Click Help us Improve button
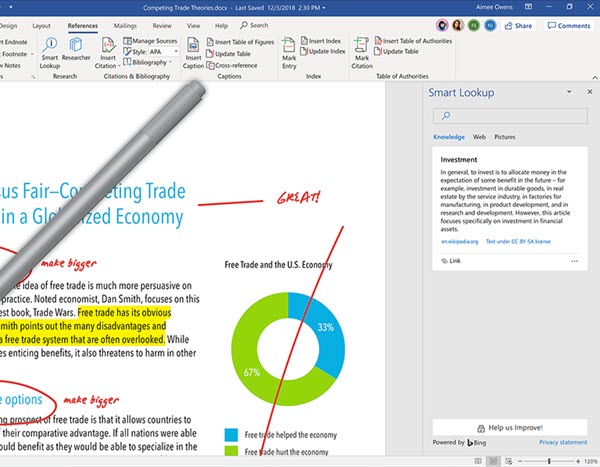600x467 pixels. click(x=510, y=428)
